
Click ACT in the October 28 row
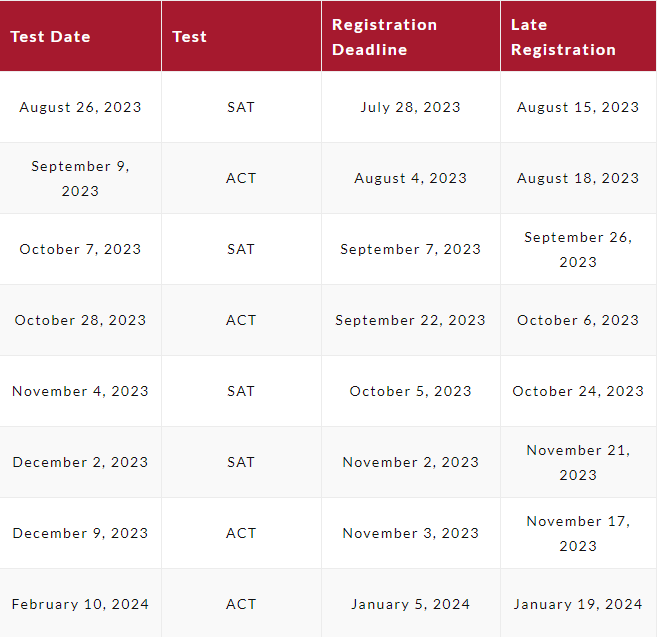click(241, 320)
